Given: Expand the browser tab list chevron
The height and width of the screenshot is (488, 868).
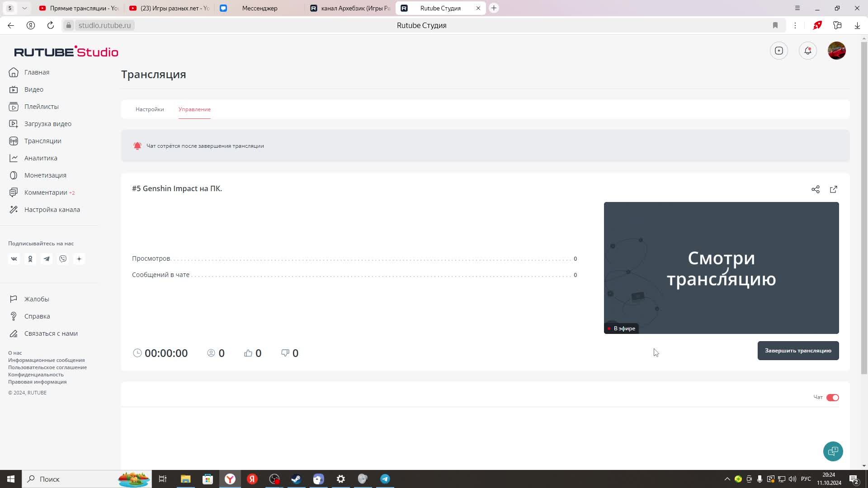Looking at the screenshot, I should tap(24, 8).
